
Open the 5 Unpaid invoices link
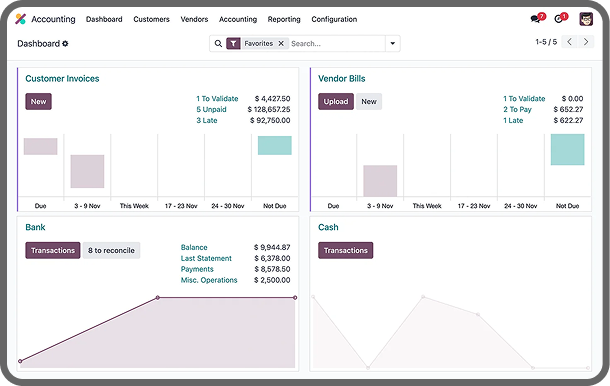coord(211,109)
